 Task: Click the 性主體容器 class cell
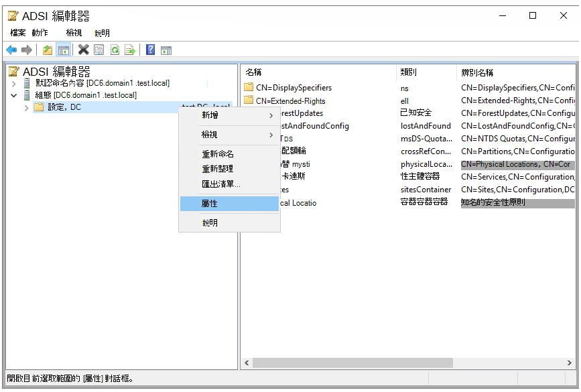pyautogui.click(x=420, y=176)
